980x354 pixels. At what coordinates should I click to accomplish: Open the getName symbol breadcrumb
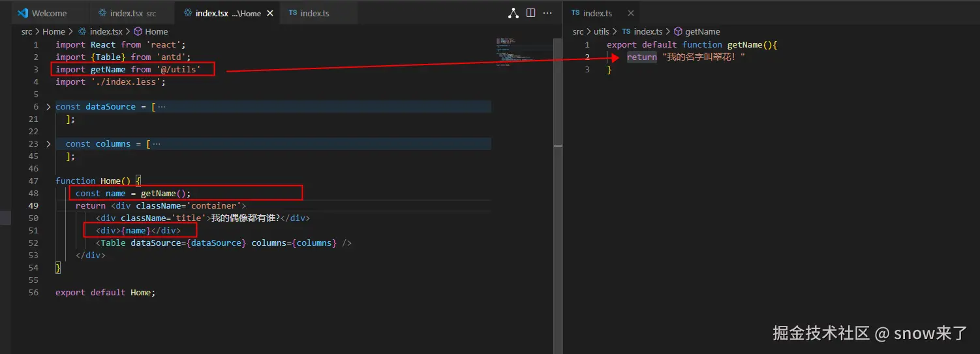pos(697,31)
